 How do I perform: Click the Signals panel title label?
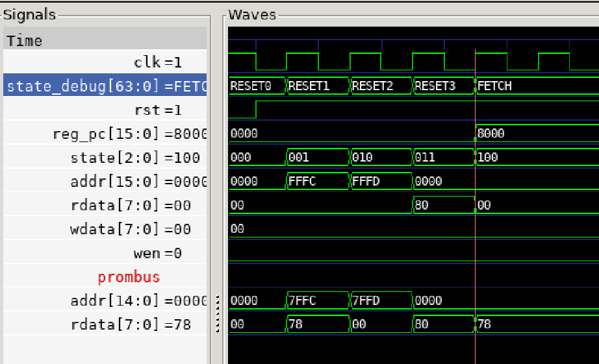click(x=29, y=14)
